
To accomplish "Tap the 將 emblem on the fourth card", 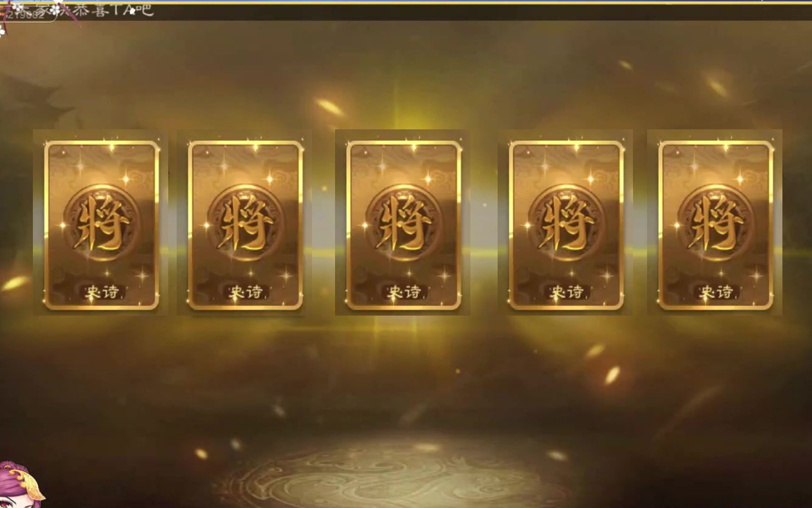I will (566, 223).
